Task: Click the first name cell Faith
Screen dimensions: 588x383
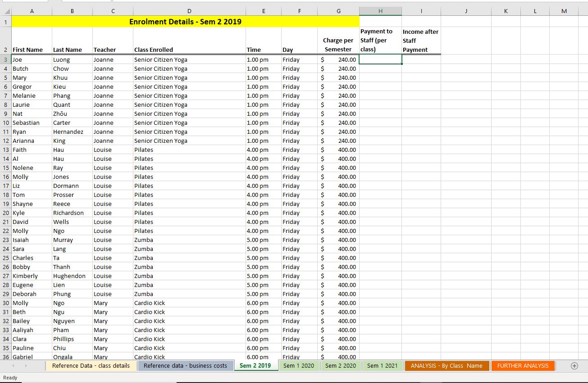Action: pyautogui.click(x=32, y=150)
